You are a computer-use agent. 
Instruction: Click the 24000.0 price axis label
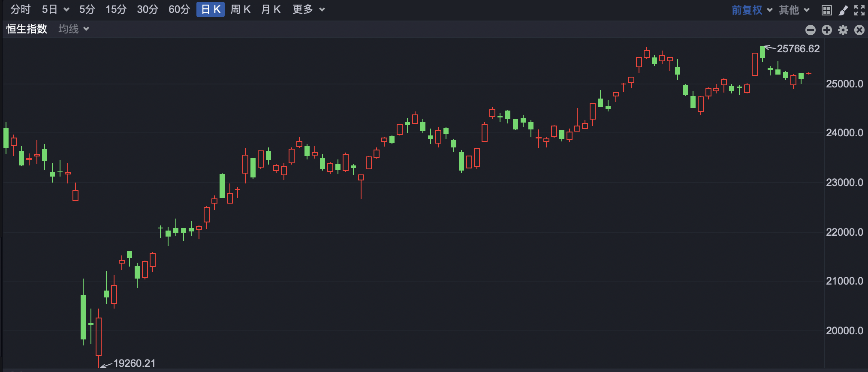[x=844, y=133]
